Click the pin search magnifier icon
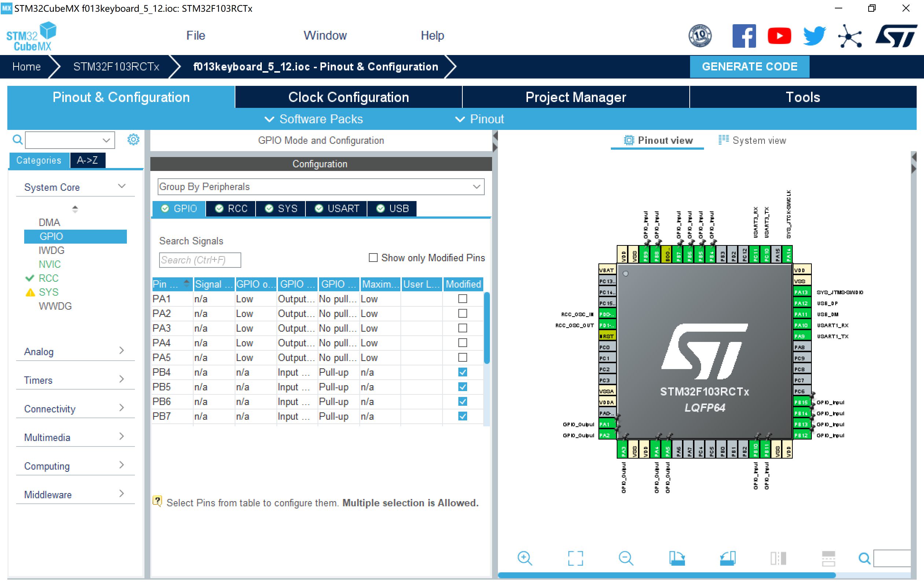This screenshot has height=587, width=924. [864, 558]
